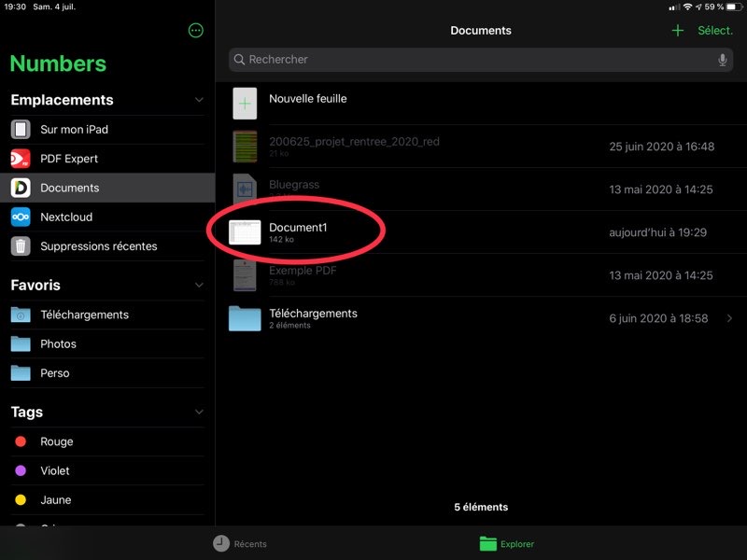Viewport: 747px width, 560px height.
Task: Collapse the Emplacements section
Action: coord(199,100)
